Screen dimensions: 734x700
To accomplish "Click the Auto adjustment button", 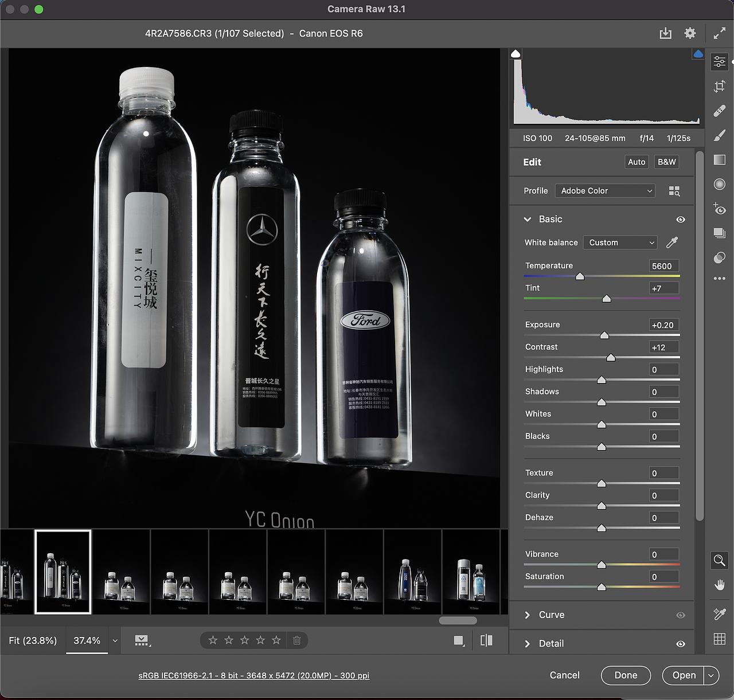I will pos(637,162).
